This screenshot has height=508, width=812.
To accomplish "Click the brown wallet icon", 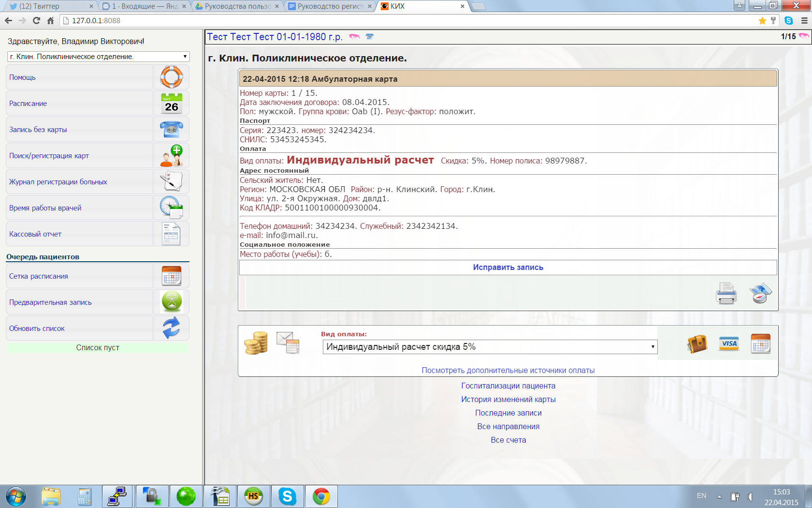I will coord(697,344).
